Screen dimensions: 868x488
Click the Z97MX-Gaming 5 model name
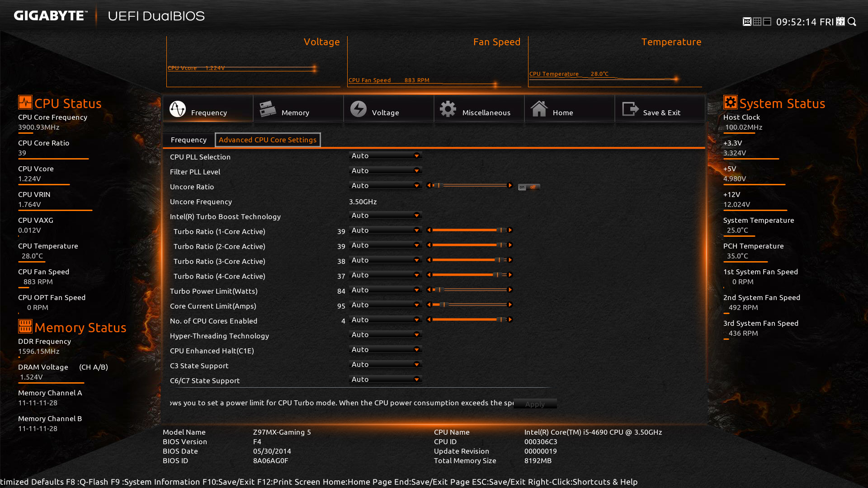(x=282, y=432)
